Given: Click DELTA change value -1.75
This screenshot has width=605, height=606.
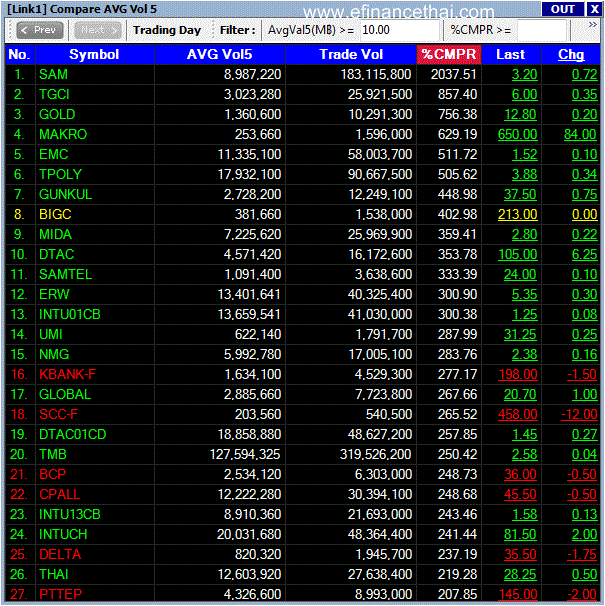Looking at the screenshot, I should click(x=582, y=555).
